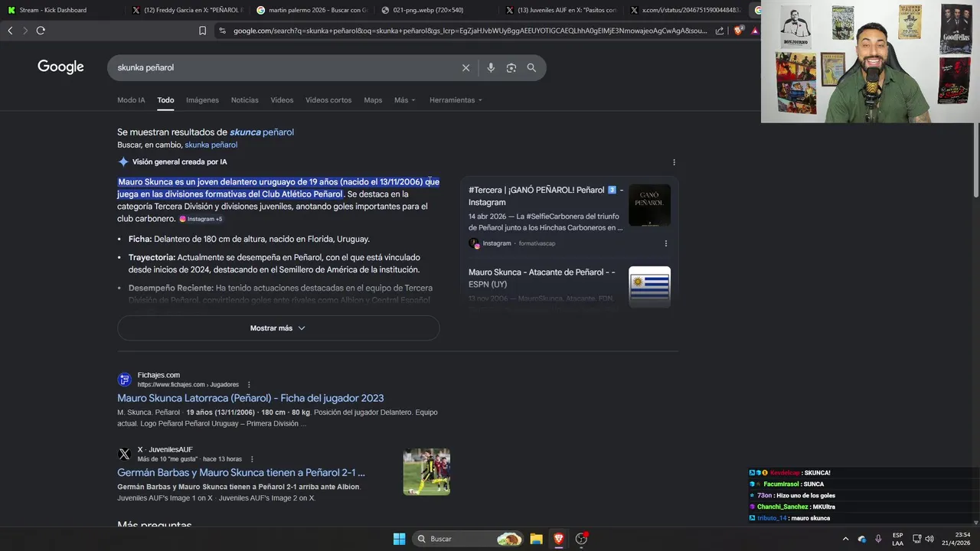Clear the search box with the X icon
Image resolution: width=980 pixels, height=551 pixels.
[465, 67]
